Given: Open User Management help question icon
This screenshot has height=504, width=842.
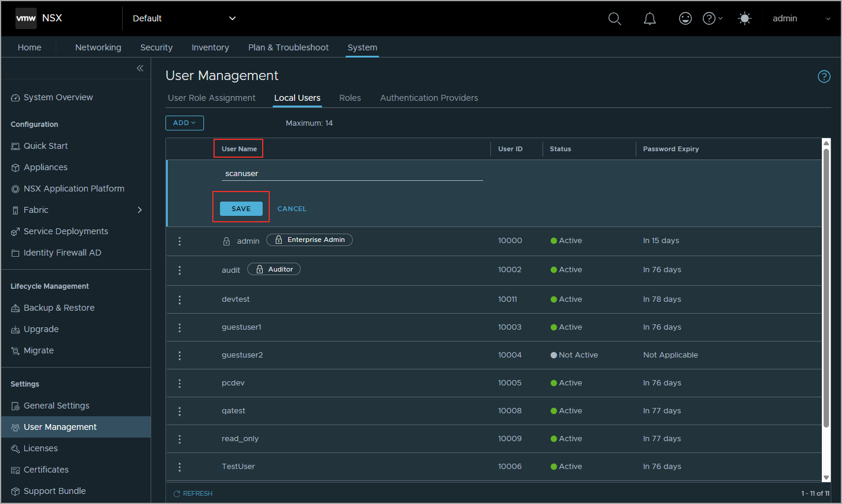Looking at the screenshot, I should tap(824, 76).
